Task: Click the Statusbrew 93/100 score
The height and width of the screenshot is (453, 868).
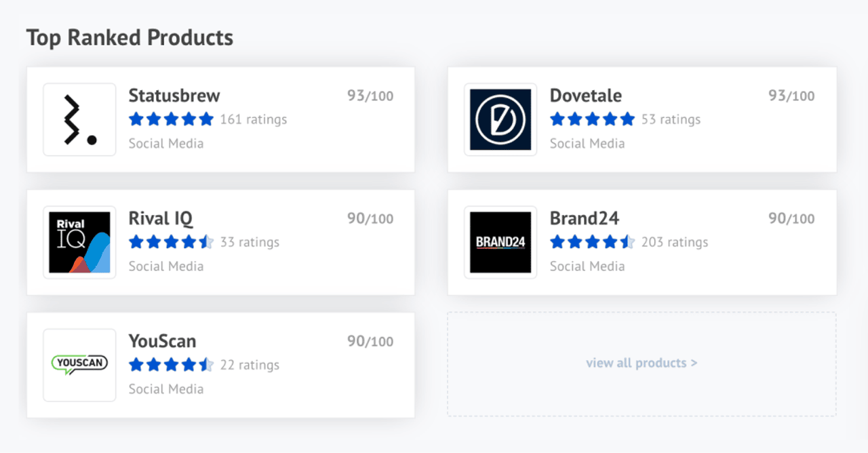Action: pos(370,96)
